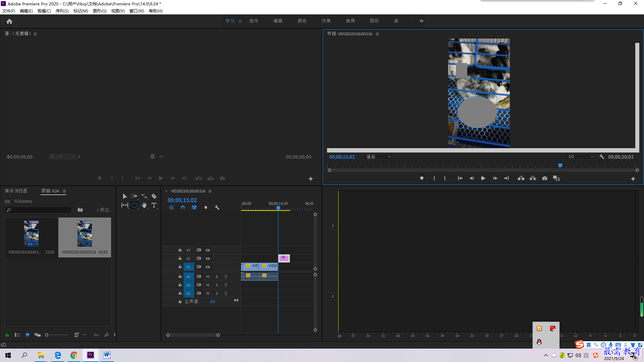The image size is (644, 362).
Task: Open project panel menu
Action: coord(64,191)
